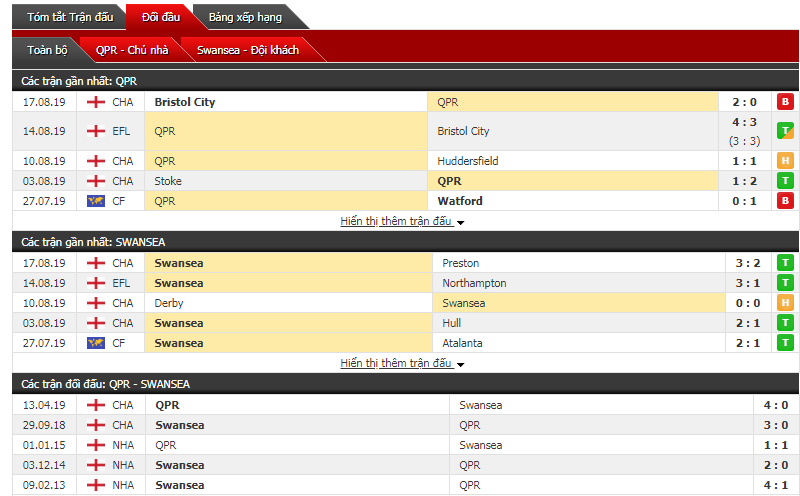Viewport: 800px width, 496px height.
Task: Click the 3 : 0 score dated 29.09.18
Action: click(x=776, y=425)
